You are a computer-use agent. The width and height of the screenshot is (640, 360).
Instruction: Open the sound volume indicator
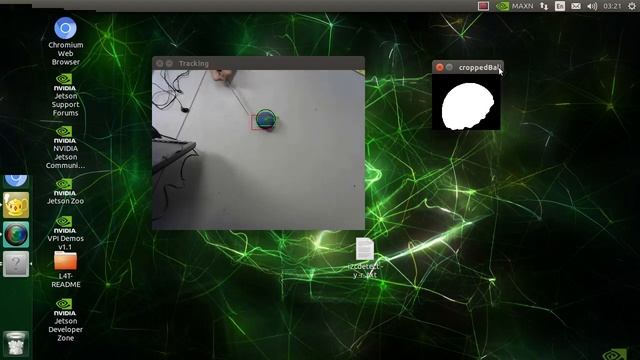pos(592,6)
